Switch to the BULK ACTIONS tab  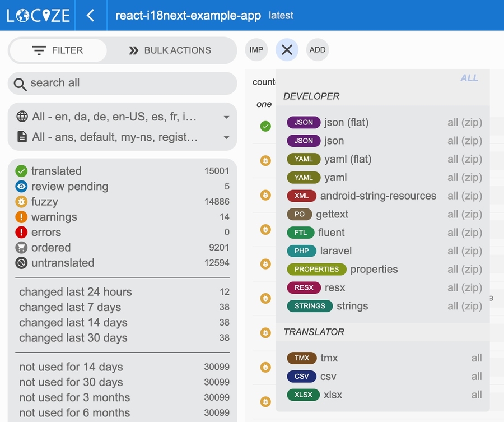(170, 50)
